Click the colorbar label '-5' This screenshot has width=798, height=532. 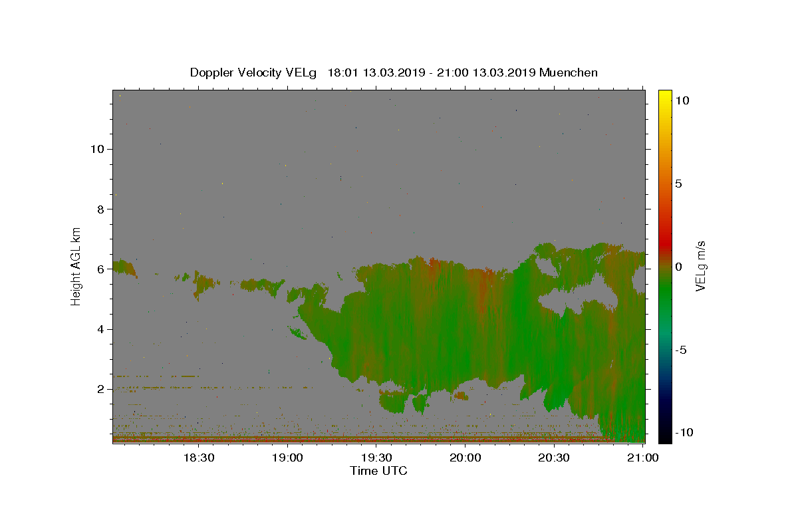[x=680, y=350]
